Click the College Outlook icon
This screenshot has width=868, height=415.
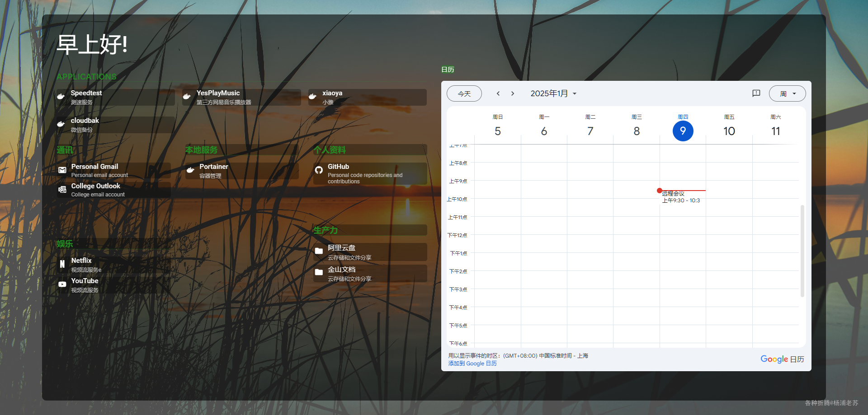point(62,190)
